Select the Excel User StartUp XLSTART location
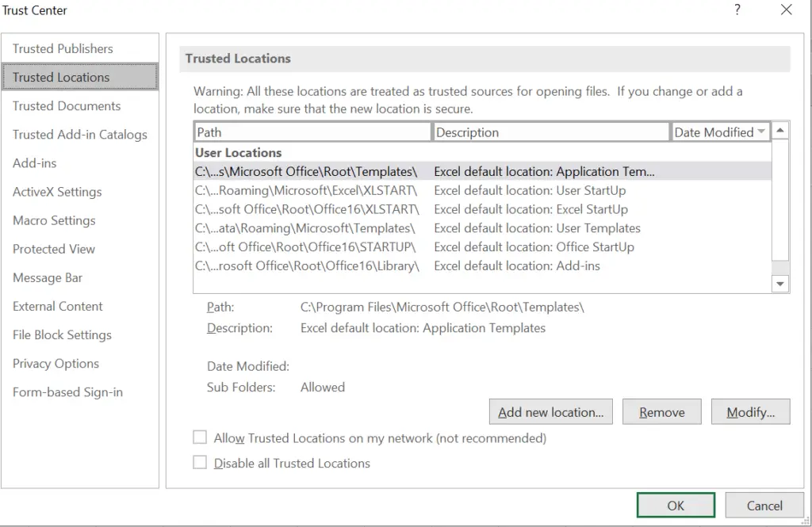 point(313,190)
